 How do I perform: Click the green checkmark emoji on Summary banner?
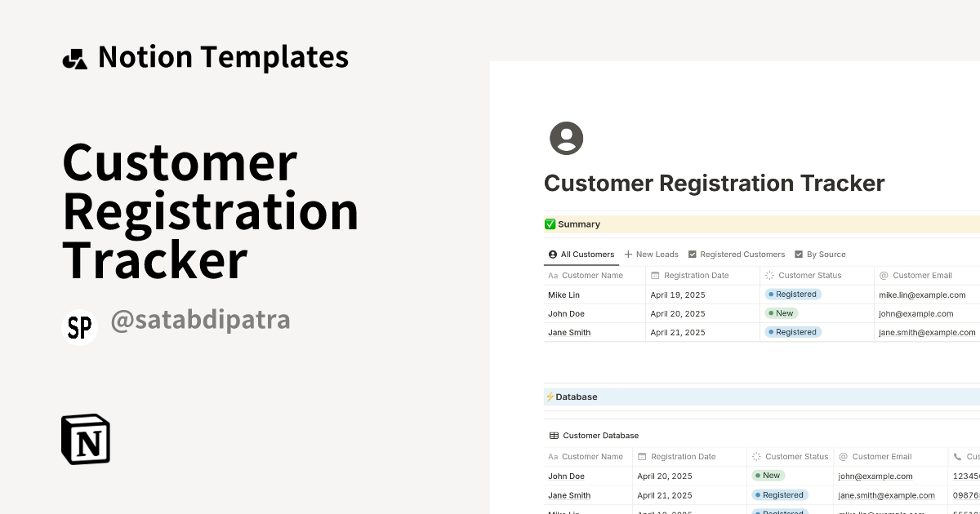tap(549, 224)
